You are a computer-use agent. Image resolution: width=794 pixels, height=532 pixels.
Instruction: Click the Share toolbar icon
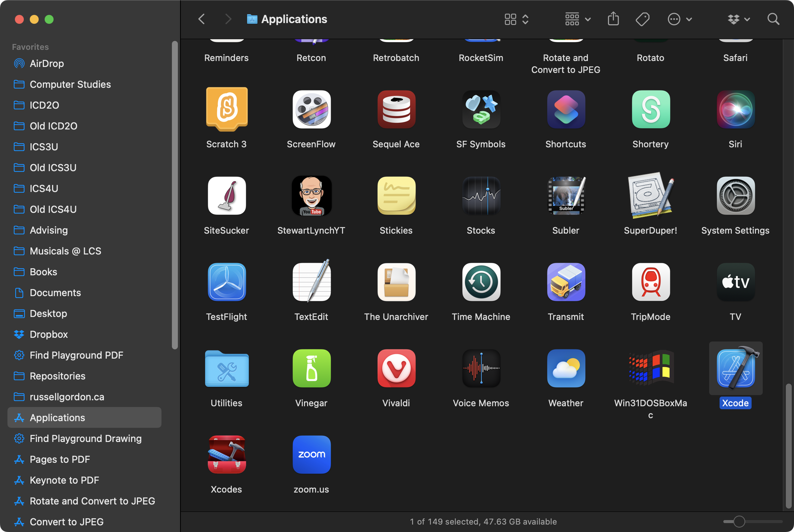tap(613, 19)
